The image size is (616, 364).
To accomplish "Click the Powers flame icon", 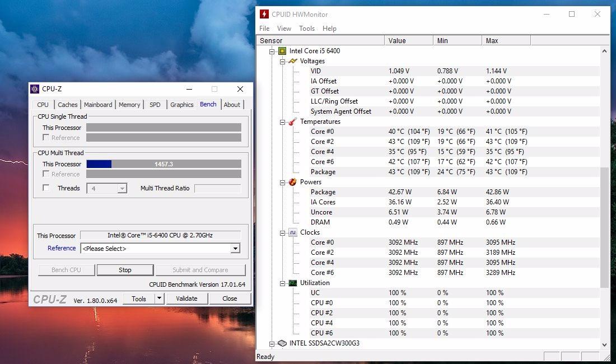I will pyautogui.click(x=293, y=182).
